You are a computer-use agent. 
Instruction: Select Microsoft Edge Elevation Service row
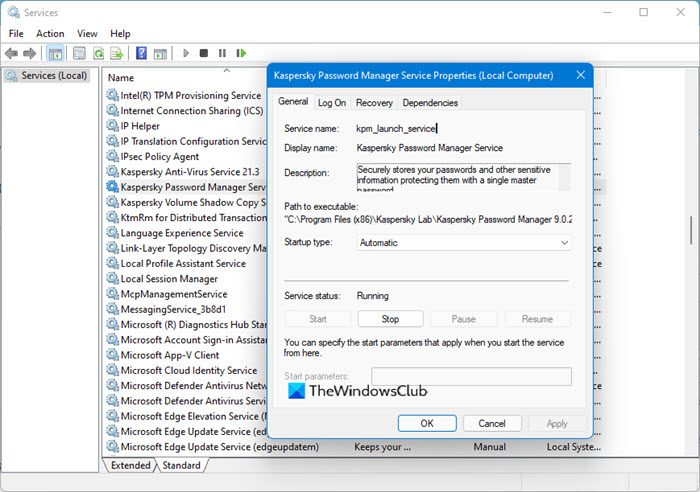click(186, 416)
